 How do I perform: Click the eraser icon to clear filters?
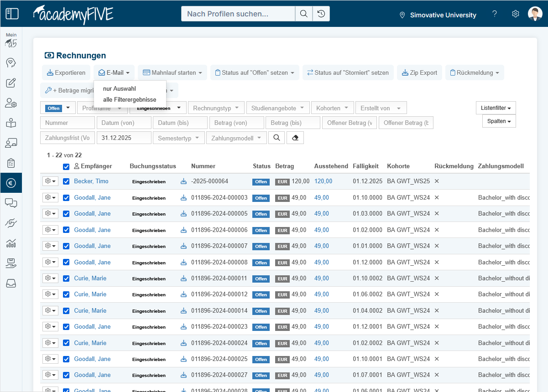295,138
